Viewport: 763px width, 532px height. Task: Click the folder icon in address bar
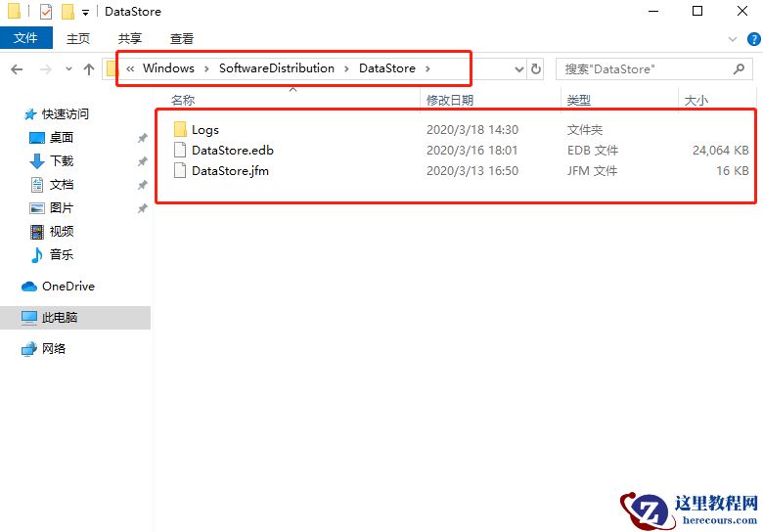[x=112, y=68]
